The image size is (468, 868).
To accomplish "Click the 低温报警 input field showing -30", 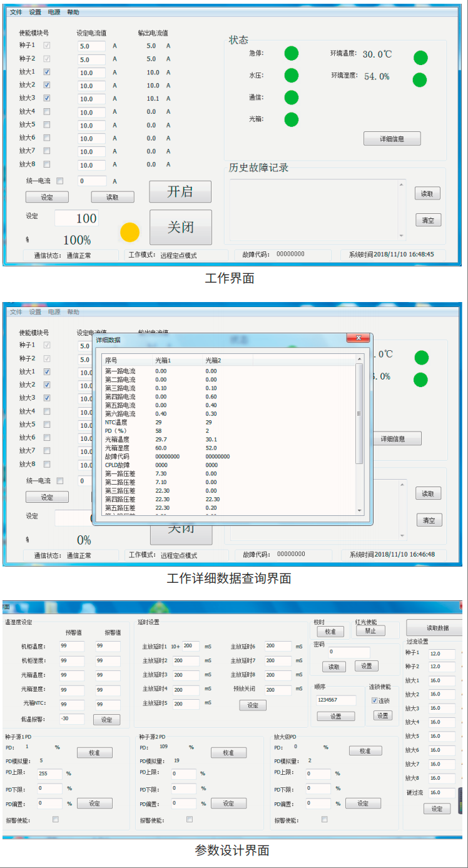I will 71,719.
